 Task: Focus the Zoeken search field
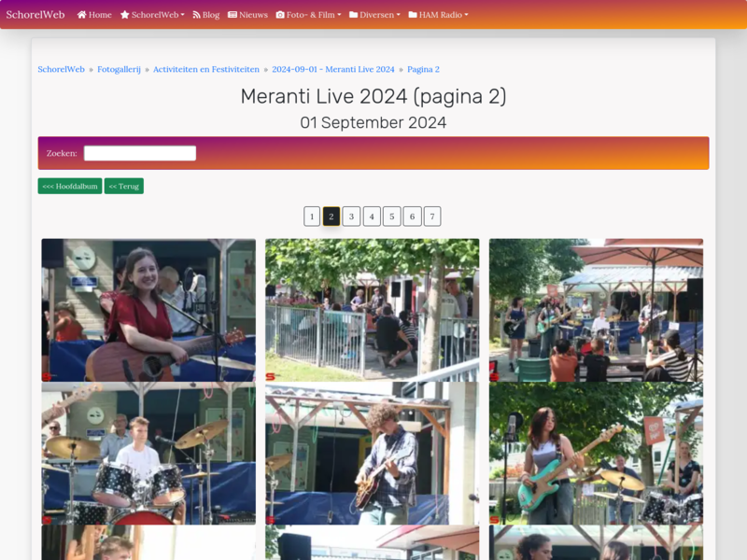coord(140,153)
